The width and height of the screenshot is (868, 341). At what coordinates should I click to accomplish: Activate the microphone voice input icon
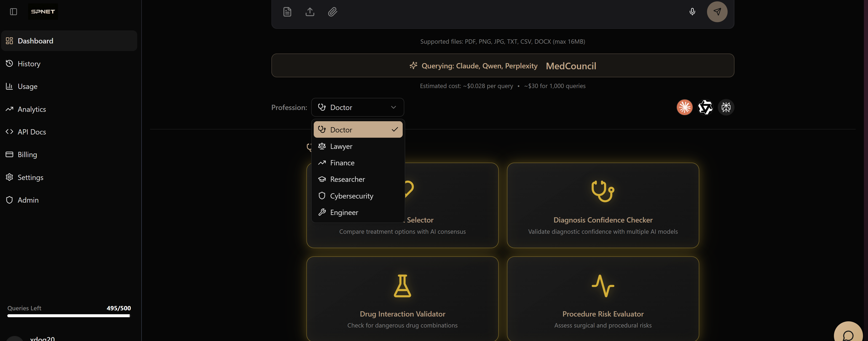pos(692,11)
